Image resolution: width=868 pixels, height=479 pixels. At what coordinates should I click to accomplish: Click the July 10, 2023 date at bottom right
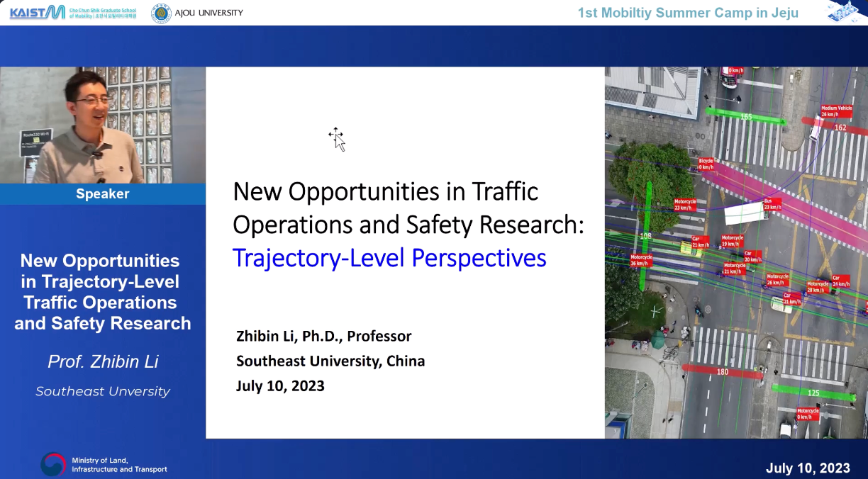tap(808, 468)
